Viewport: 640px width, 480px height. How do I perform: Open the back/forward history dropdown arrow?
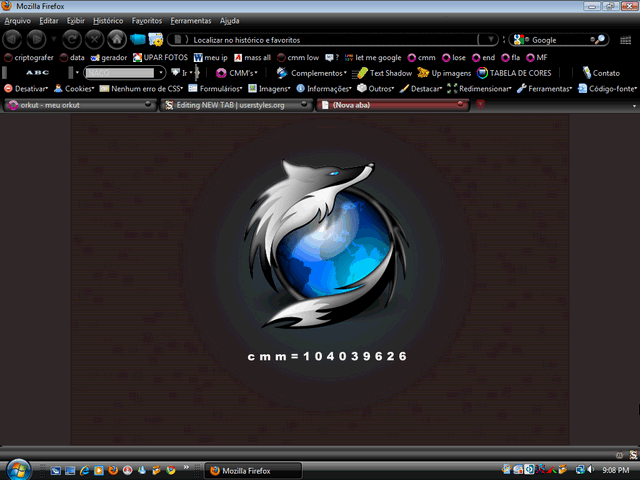click(53, 40)
